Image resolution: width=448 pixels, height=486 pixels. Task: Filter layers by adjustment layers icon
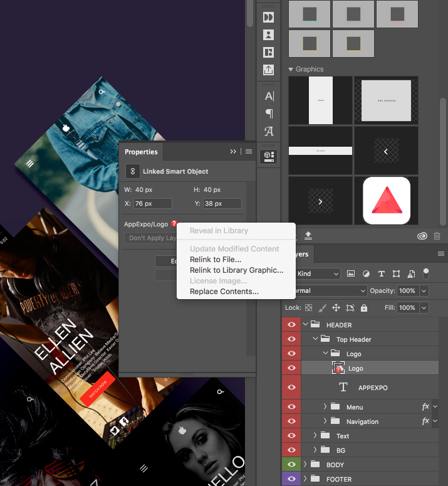366,273
